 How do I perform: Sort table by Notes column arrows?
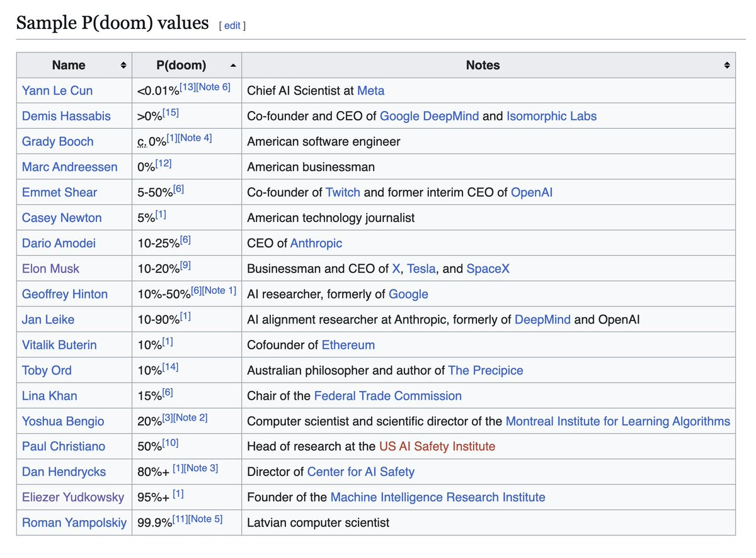click(727, 65)
